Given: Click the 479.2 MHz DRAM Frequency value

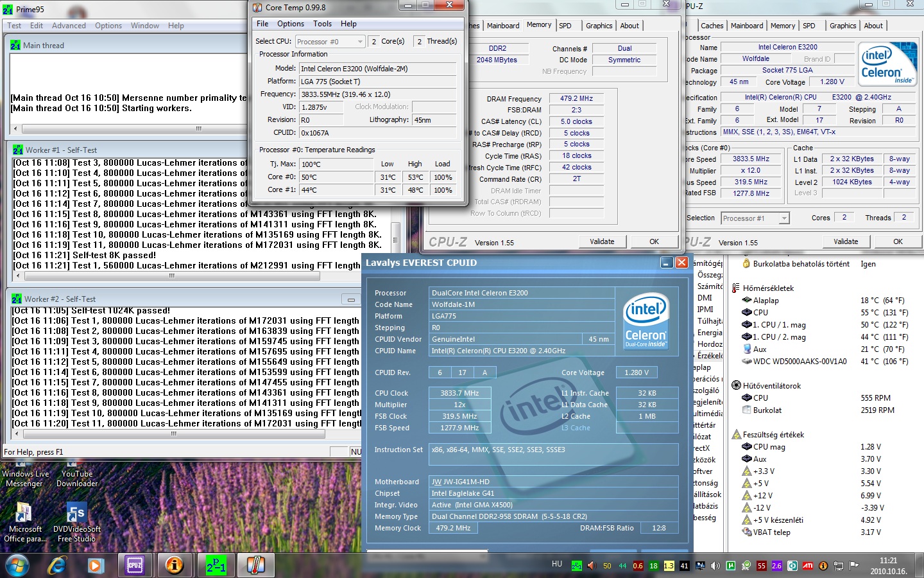Looking at the screenshot, I should click(576, 98).
